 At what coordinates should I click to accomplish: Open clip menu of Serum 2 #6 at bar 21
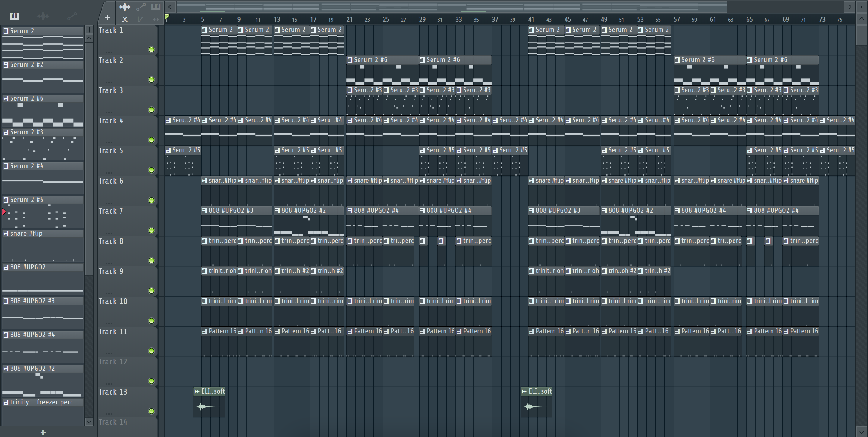pos(350,60)
